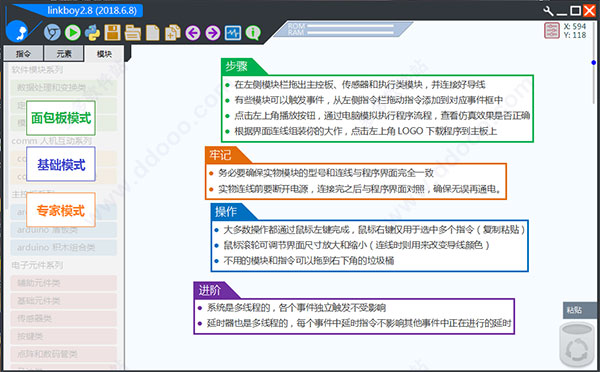This screenshot has height=372, width=600.
Task: Choose 面包板模式 mode
Action: coord(61,118)
